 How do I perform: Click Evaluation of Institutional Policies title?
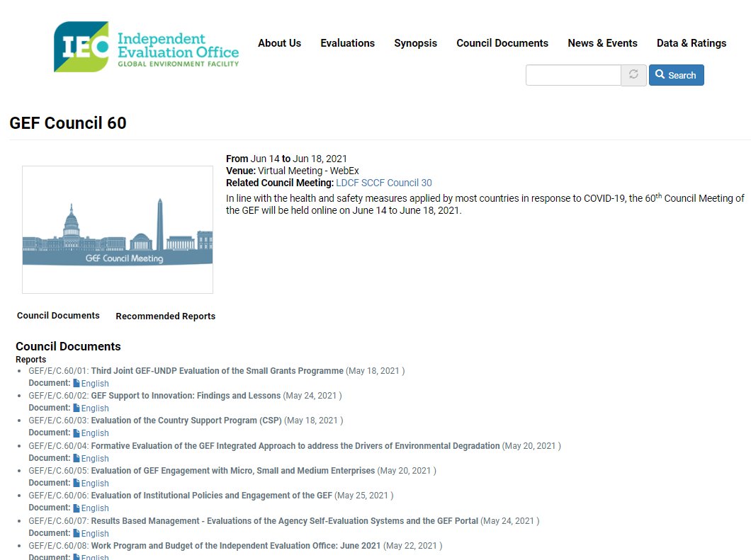(211, 496)
